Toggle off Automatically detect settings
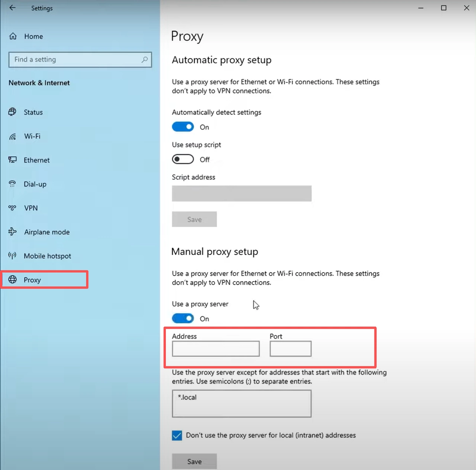476x470 pixels. click(x=183, y=127)
